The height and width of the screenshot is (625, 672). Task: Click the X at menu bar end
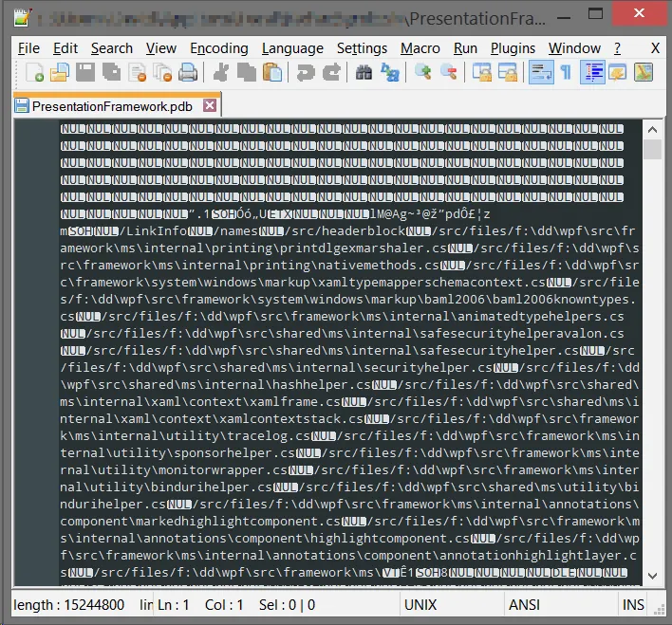point(655,48)
